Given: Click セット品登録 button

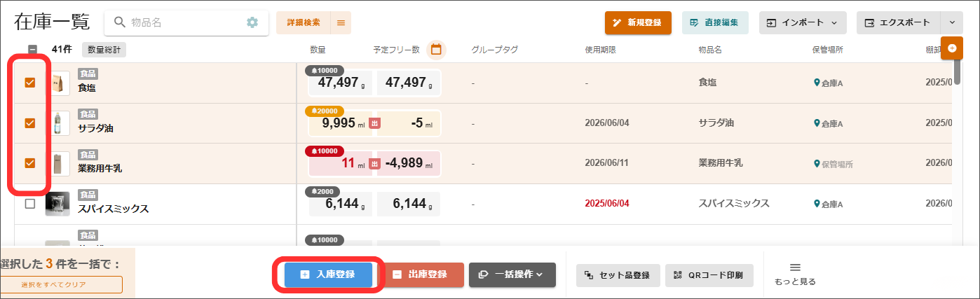Looking at the screenshot, I should pyautogui.click(x=618, y=274).
